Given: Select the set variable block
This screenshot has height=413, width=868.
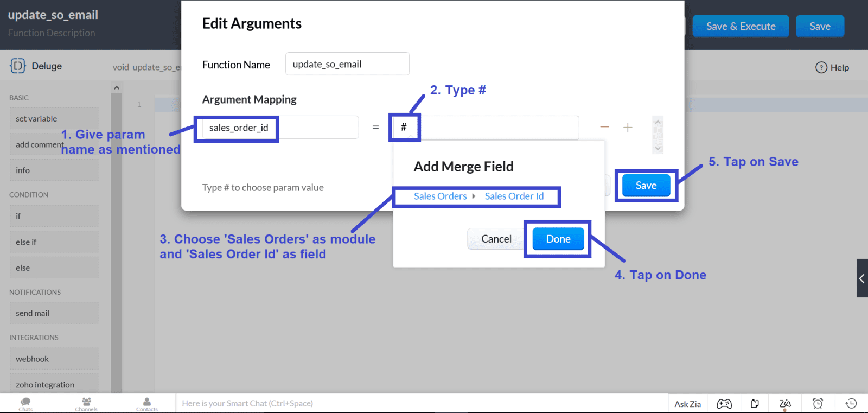Looking at the screenshot, I should pos(54,118).
